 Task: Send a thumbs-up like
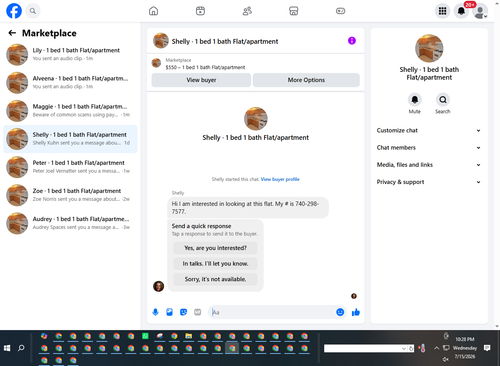pos(356,312)
